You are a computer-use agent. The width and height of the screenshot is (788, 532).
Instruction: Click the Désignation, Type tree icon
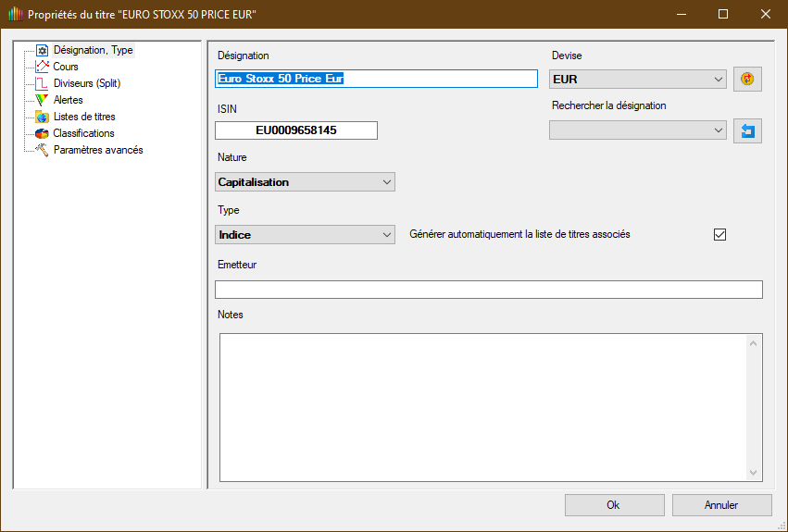pyautogui.click(x=42, y=50)
